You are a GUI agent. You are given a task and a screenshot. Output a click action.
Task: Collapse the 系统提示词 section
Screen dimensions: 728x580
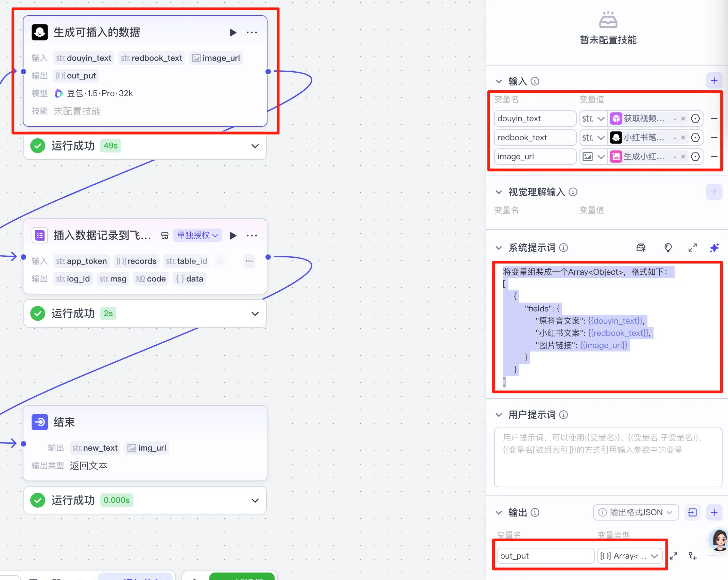(499, 248)
